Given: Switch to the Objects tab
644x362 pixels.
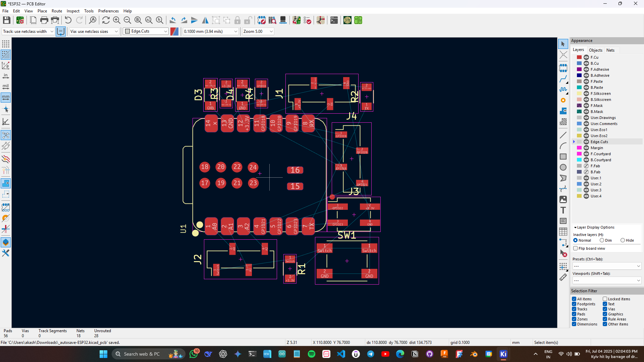Looking at the screenshot, I should (x=596, y=50).
